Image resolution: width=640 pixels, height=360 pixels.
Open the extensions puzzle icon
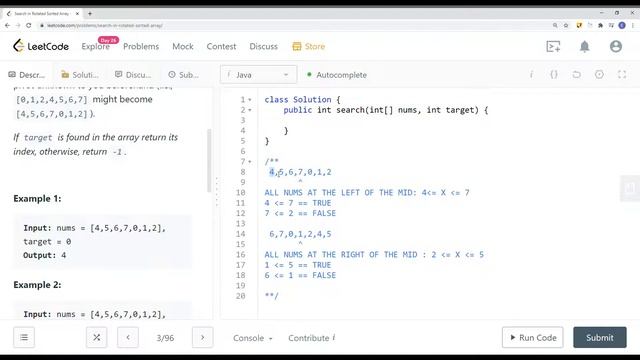click(x=600, y=25)
